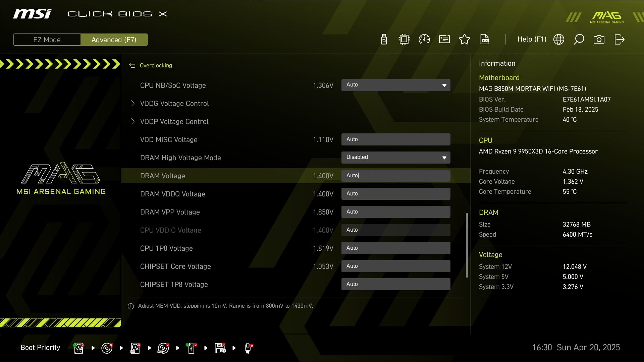The height and width of the screenshot is (362, 644).
Task: Select USB floppy boot priority icon
Action: 220,348
